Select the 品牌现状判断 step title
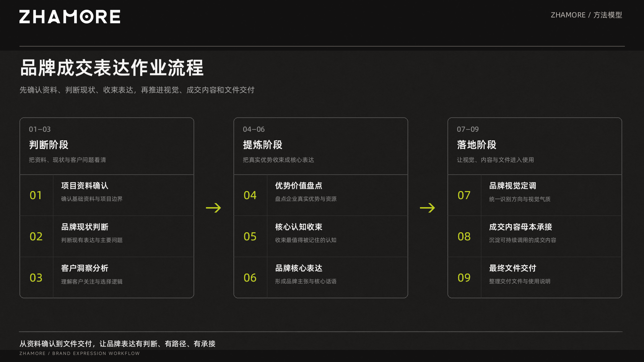 (85, 227)
